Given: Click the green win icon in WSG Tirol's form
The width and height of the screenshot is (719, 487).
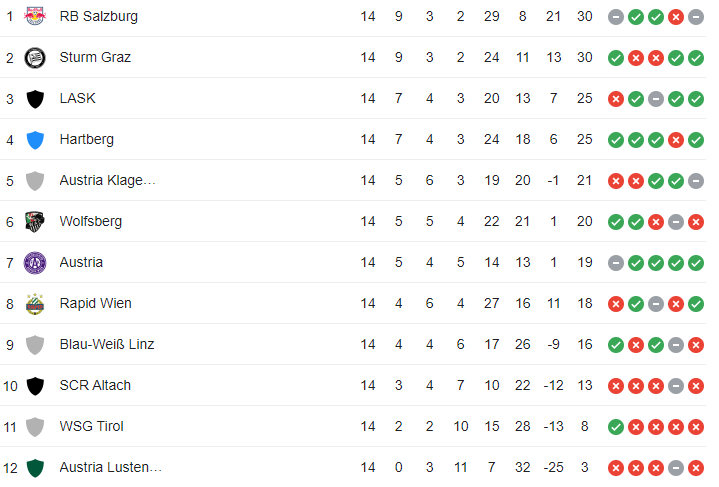Looking at the screenshot, I should coord(616,427).
